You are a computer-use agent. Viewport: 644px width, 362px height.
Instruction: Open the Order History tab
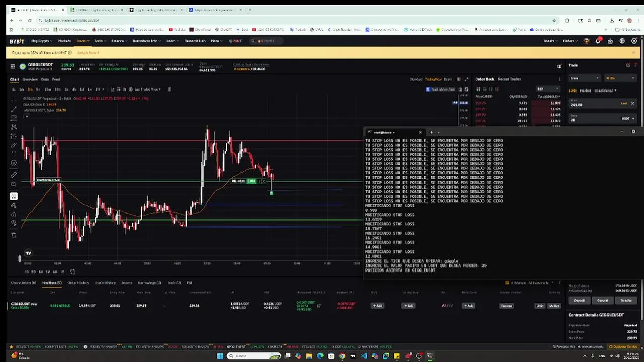point(78,283)
